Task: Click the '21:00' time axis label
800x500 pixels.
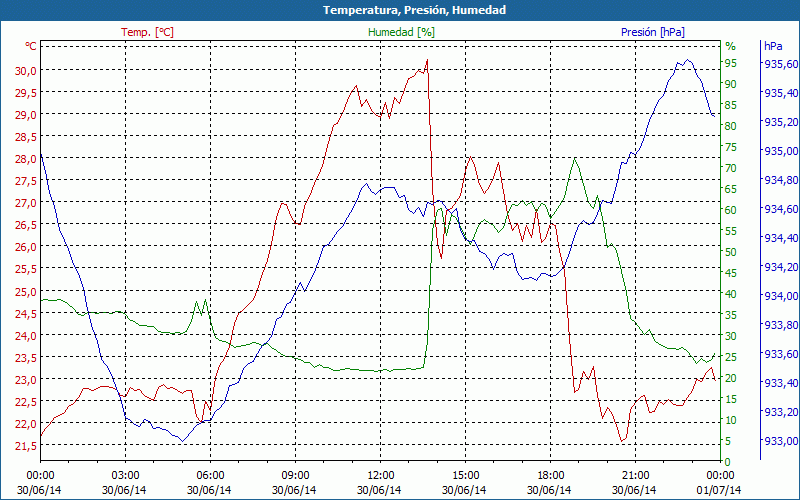Action: [x=636, y=476]
